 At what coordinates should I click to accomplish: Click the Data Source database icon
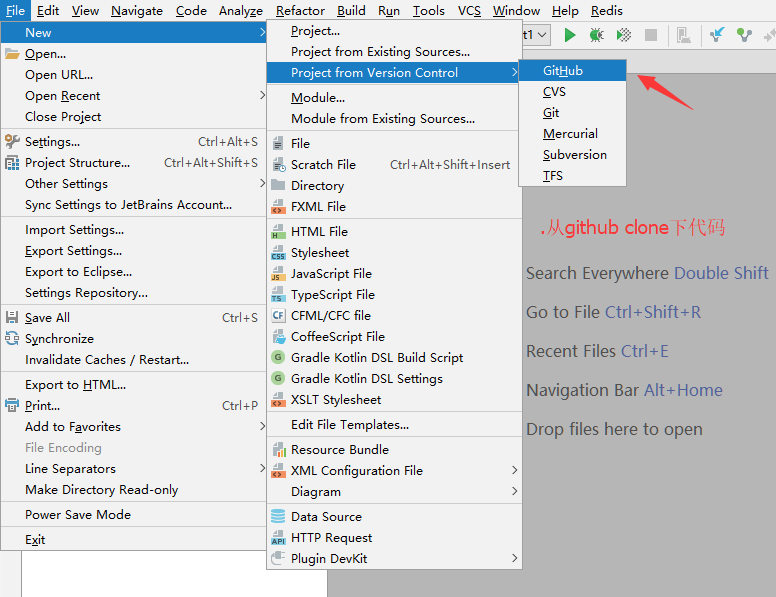tap(278, 516)
